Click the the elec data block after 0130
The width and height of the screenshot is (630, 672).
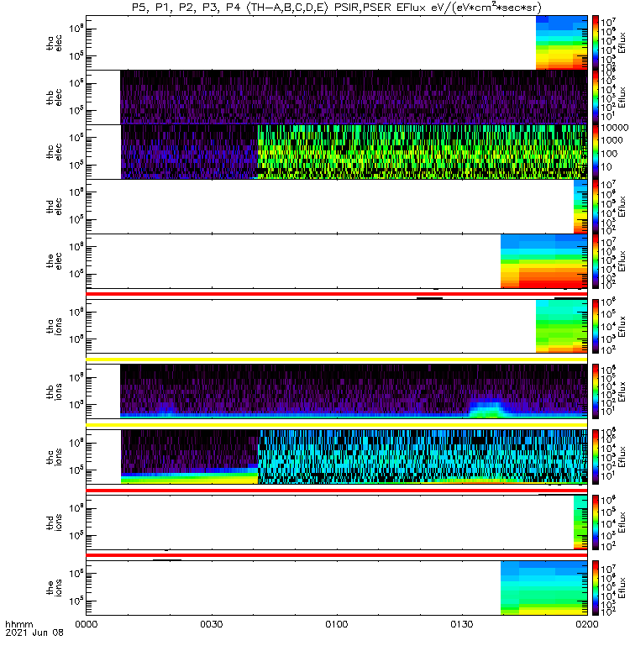click(x=543, y=260)
